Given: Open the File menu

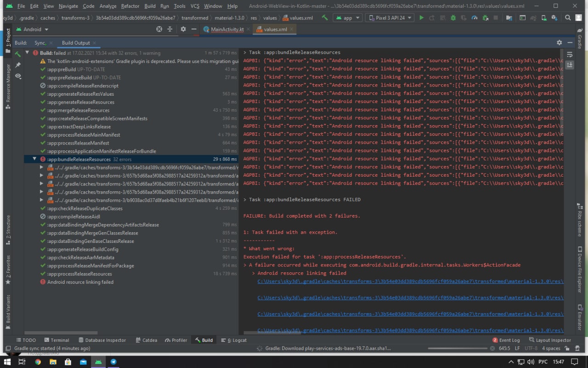Looking at the screenshot, I should [x=21, y=6].
